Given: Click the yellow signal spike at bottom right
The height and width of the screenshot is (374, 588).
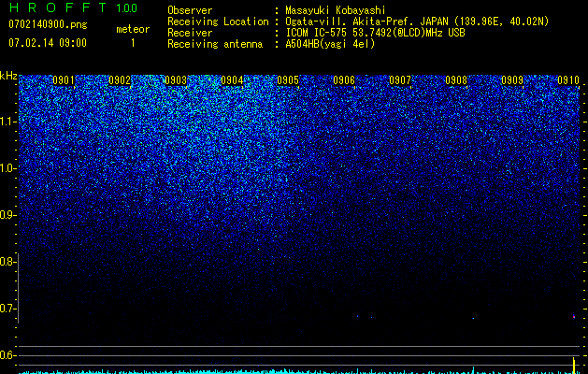Looking at the screenshot, I should click(x=574, y=366).
